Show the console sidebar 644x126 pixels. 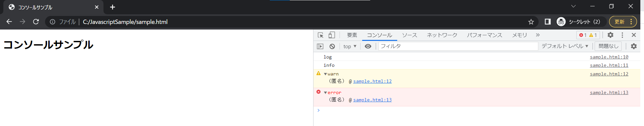click(x=320, y=46)
